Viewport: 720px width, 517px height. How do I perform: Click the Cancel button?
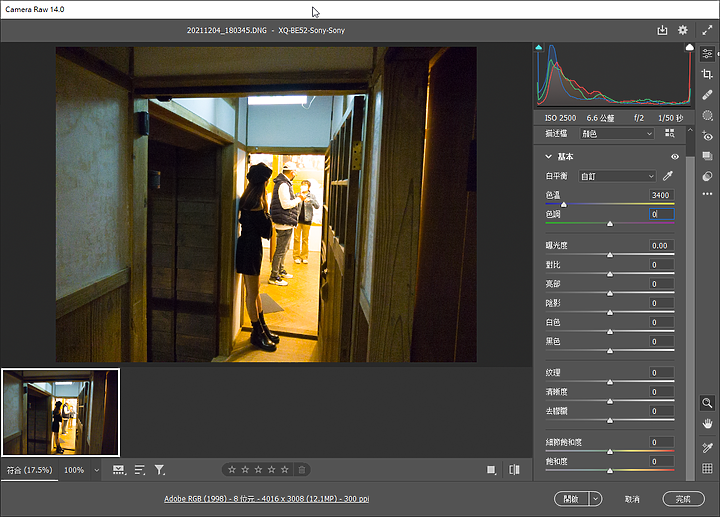click(632, 499)
